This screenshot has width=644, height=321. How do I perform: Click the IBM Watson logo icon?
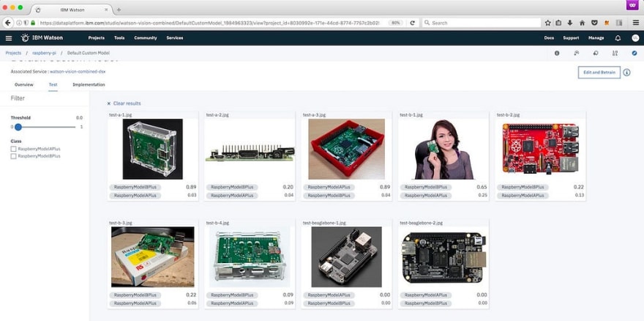[25, 38]
